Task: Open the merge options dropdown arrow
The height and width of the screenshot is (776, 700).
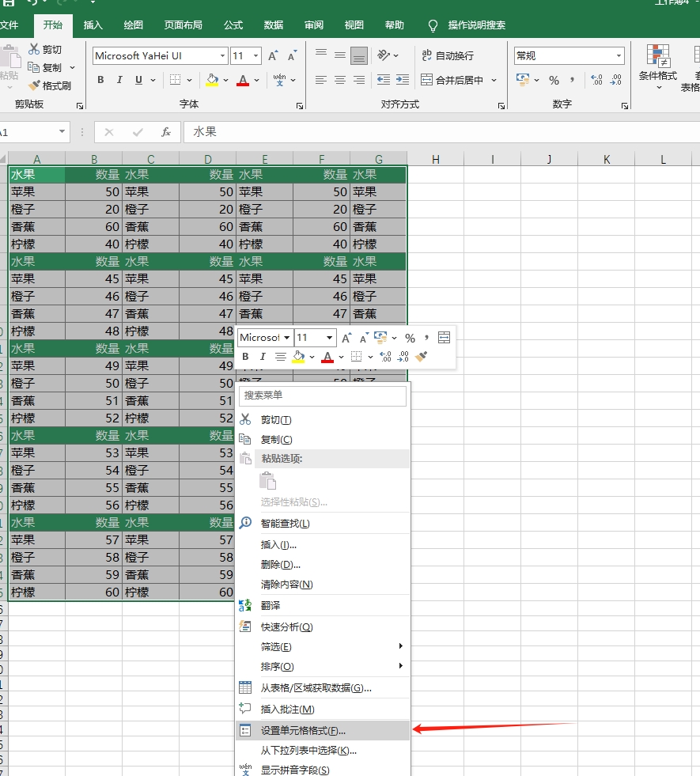Action: tap(494, 80)
